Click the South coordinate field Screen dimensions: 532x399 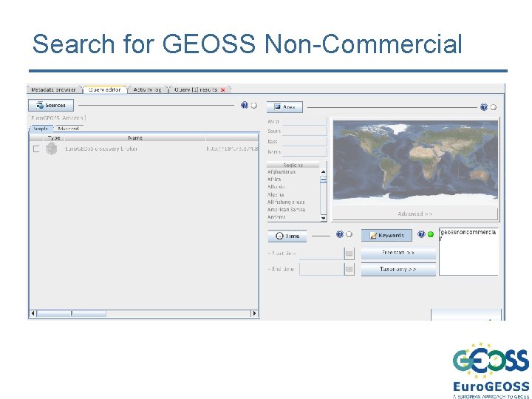pyautogui.click(x=304, y=132)
